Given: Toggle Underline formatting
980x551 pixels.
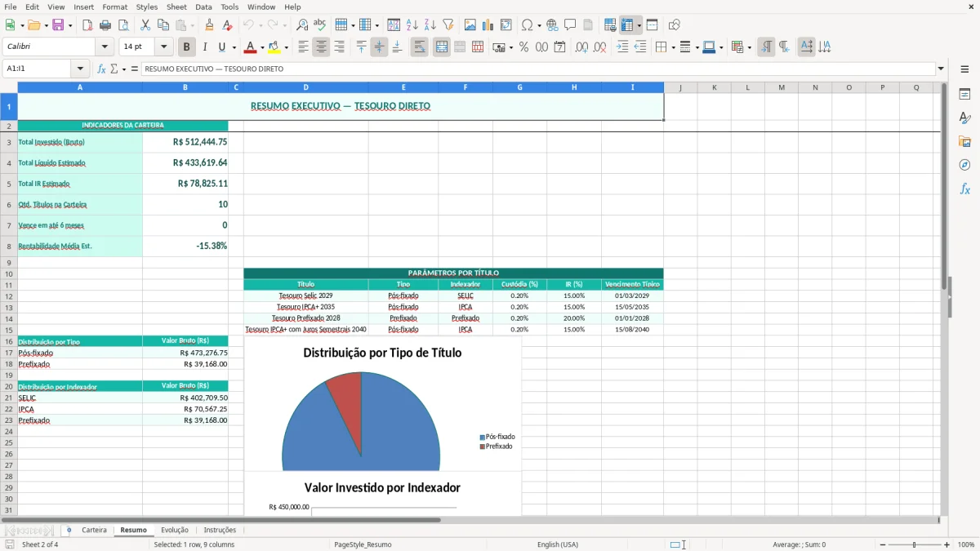Looking at the screenshot, I should pos(222,47).
